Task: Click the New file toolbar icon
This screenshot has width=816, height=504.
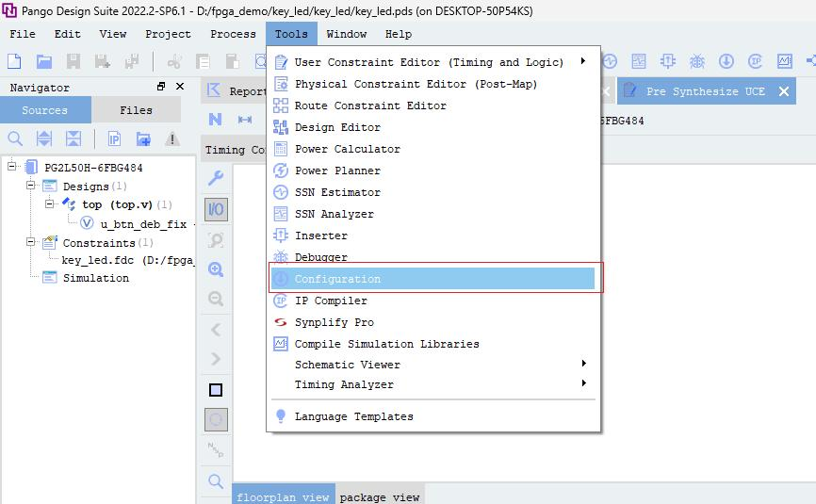Action: coord(14,61)
